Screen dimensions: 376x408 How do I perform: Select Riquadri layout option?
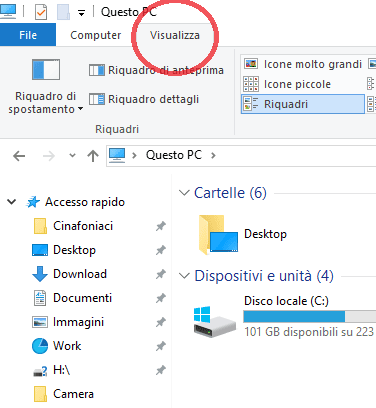coord(303,104)
